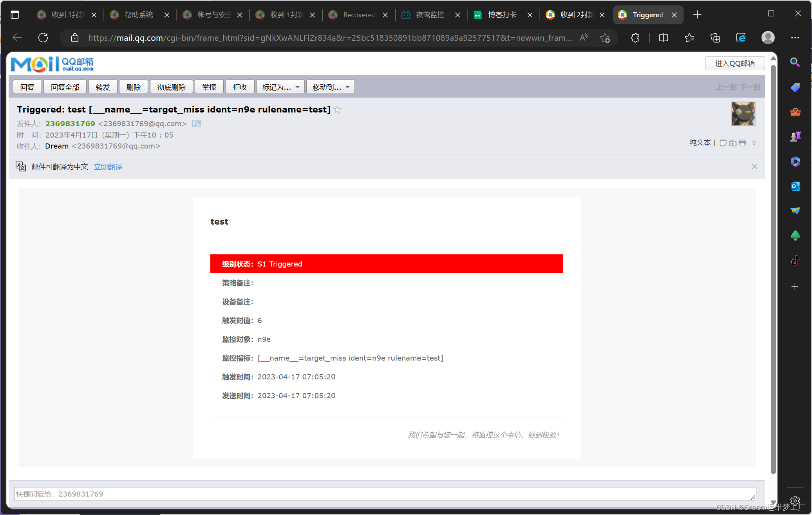Click the browser extensions puzzle icon
This screenshot has width=812, height=515.
(x=635, y=38)
